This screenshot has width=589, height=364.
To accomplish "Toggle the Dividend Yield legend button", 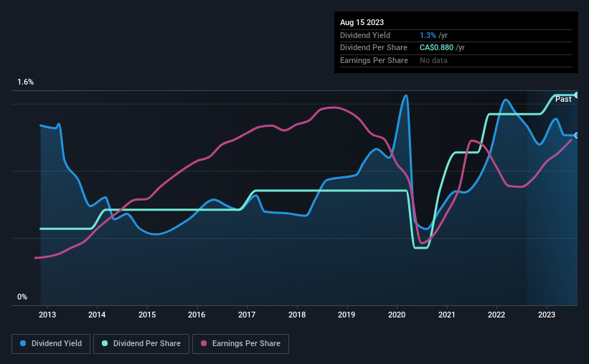I will pos(51,344).
